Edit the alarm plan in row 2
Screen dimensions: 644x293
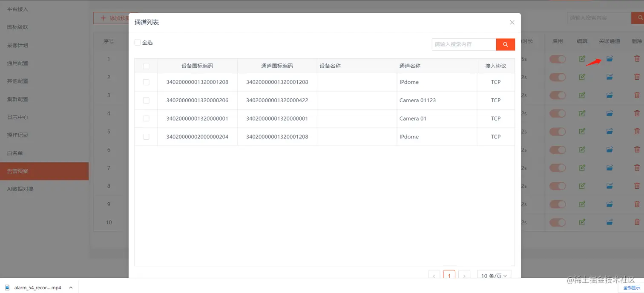(582, 77)
